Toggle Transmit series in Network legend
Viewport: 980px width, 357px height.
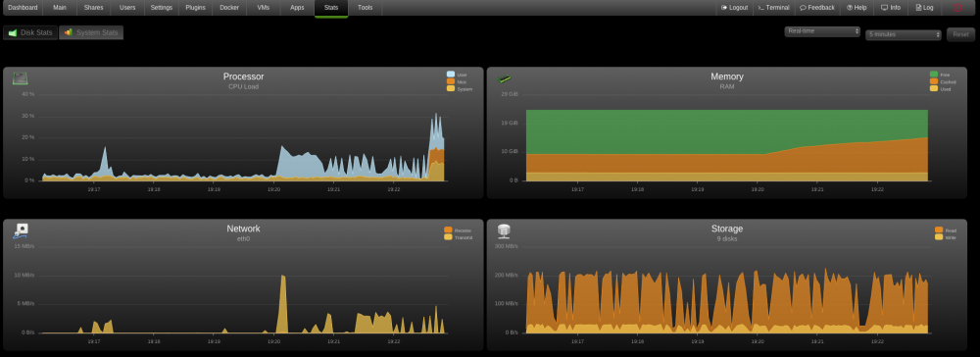[458, 237]
